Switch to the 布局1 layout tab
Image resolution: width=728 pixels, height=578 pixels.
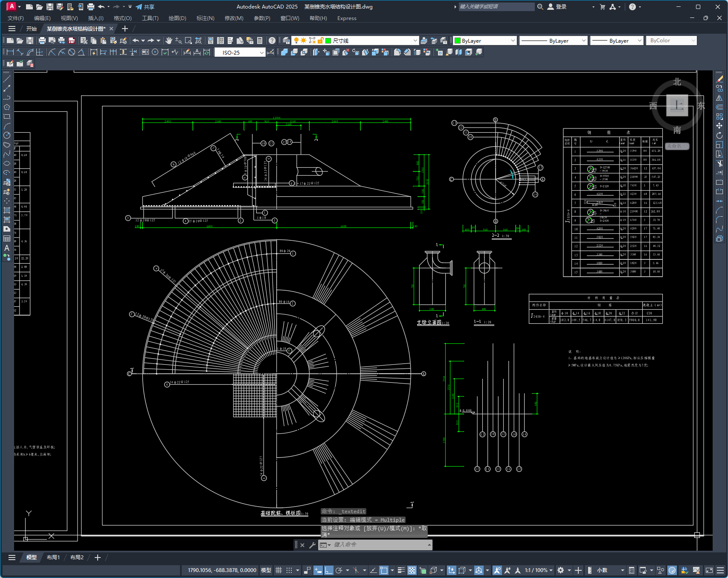click(53, 558)
